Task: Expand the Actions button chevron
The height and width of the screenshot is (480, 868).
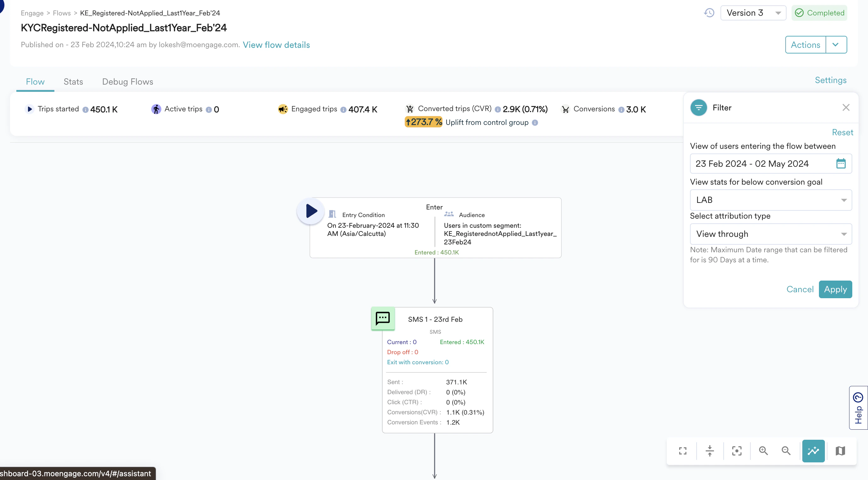Action: [x=835, y=44]
